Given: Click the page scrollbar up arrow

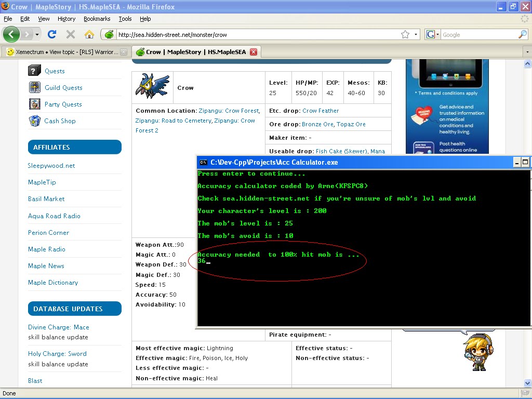Looking at the screenshot, I should click(x=527, y=63).
